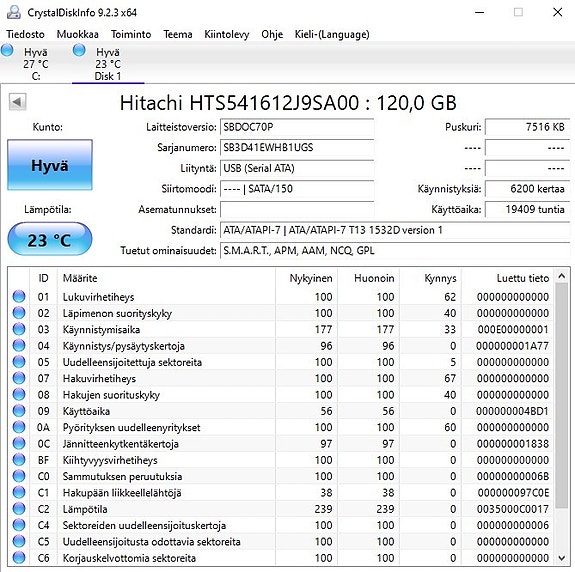Switch to the C: drive tab

(36, 63)
